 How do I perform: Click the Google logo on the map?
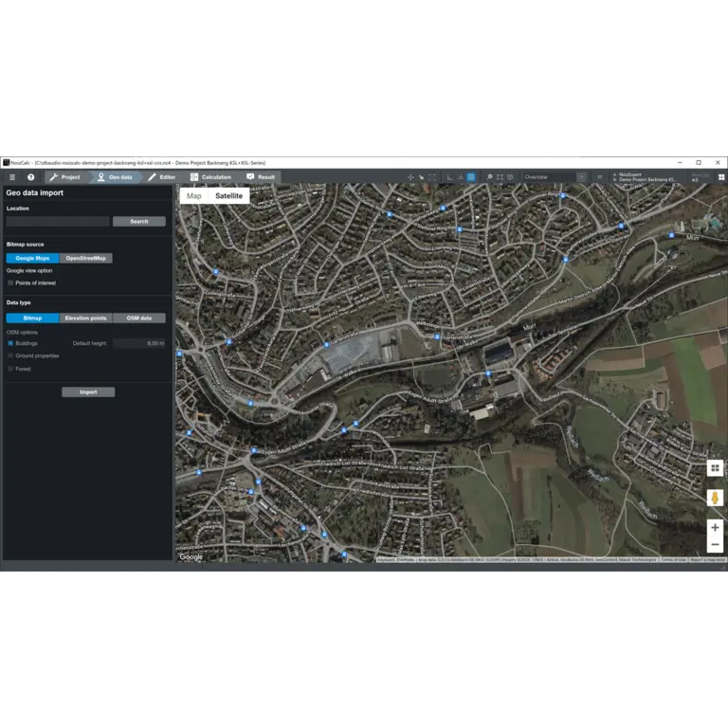[x=191, y=556]
